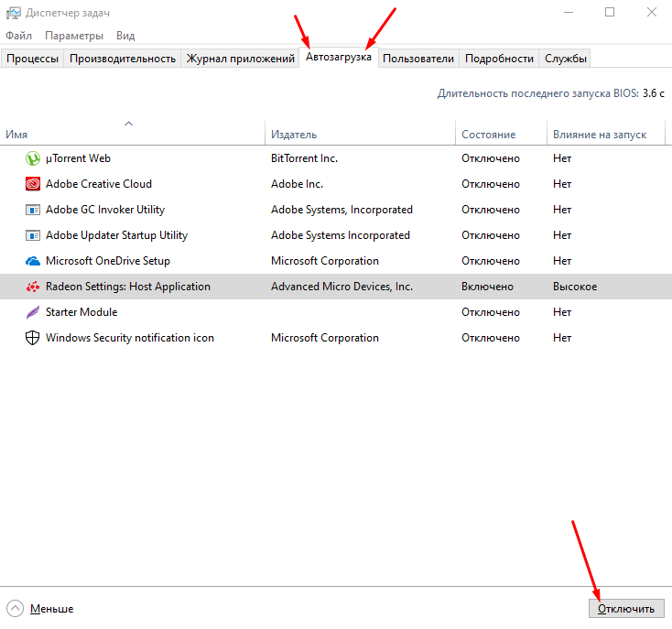This screenshot has width=672, height=629.
Task: Click the Adobe Creative Cloud icon
Action: pos(33,184)
